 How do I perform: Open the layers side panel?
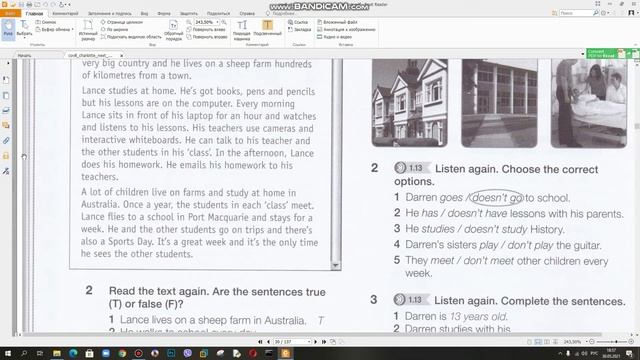click(x=6, y=110)
